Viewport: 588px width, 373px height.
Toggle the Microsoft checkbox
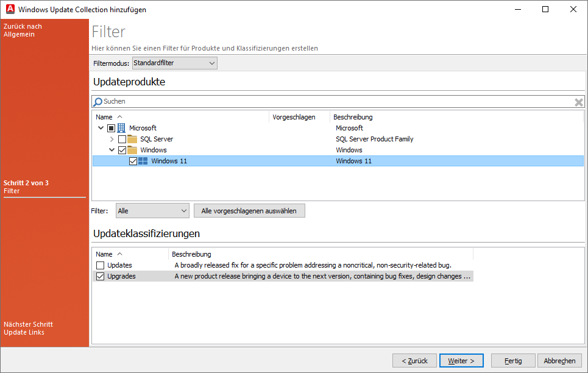click(111, 129)
